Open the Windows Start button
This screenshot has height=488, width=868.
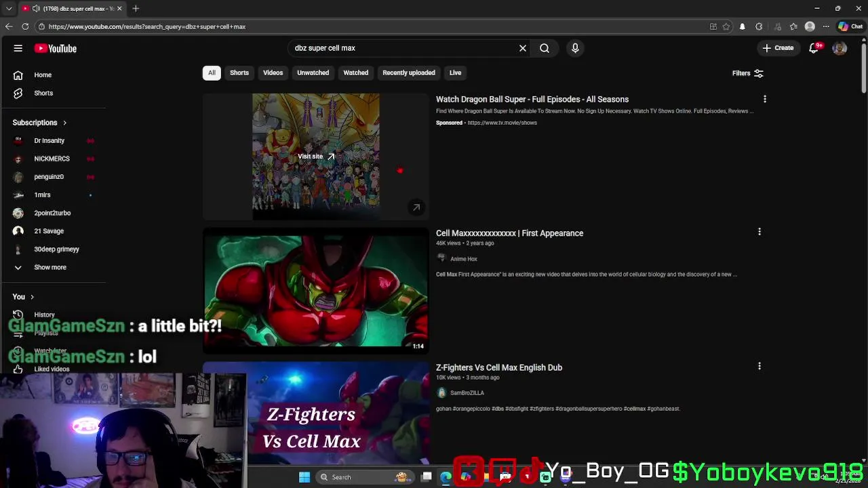(304, 477)
